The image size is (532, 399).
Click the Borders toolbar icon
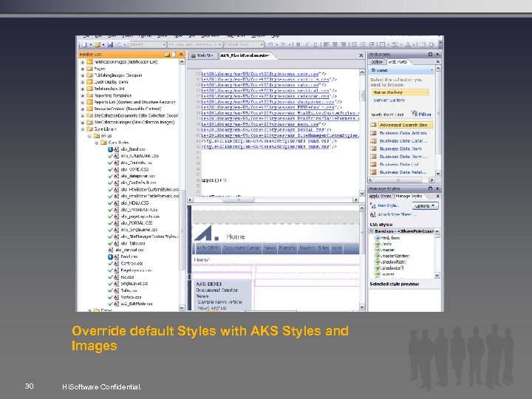click(383, 44)
